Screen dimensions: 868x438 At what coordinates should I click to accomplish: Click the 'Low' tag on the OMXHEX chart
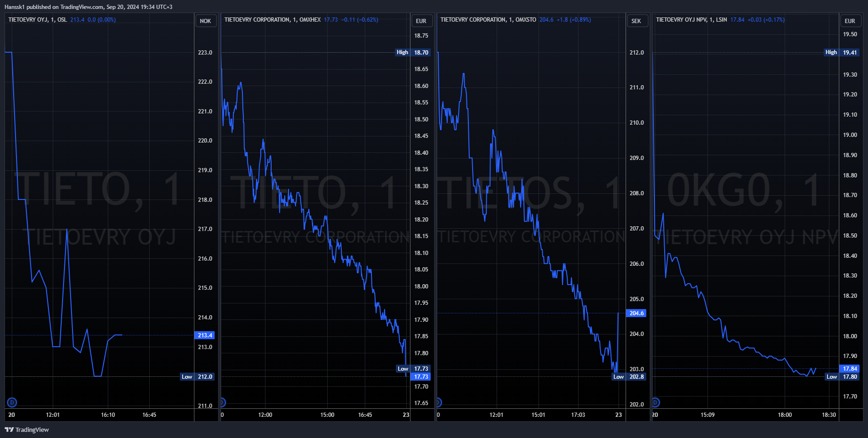[403, 369]
